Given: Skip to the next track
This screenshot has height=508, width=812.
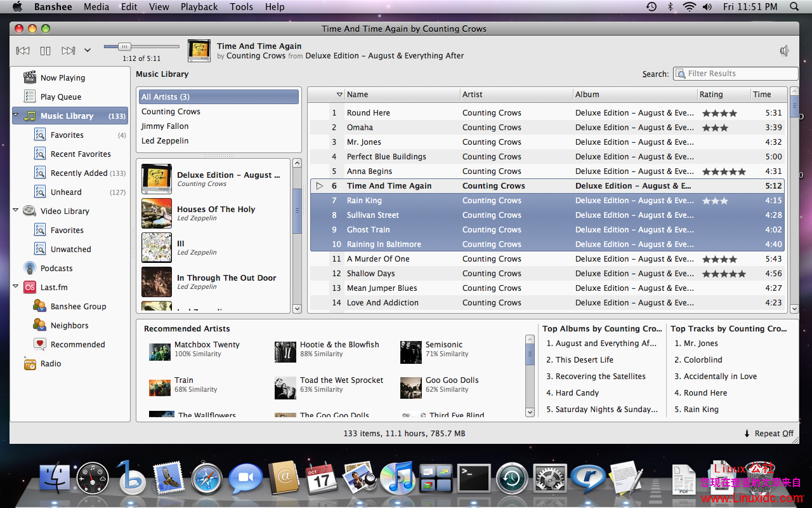Looking at the screenshot, I should coord(68,51).
